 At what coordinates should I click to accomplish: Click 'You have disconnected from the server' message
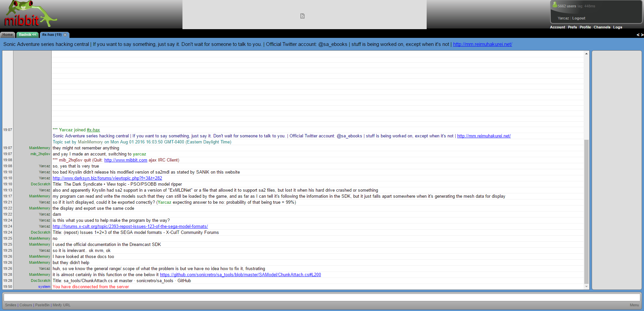91,287
